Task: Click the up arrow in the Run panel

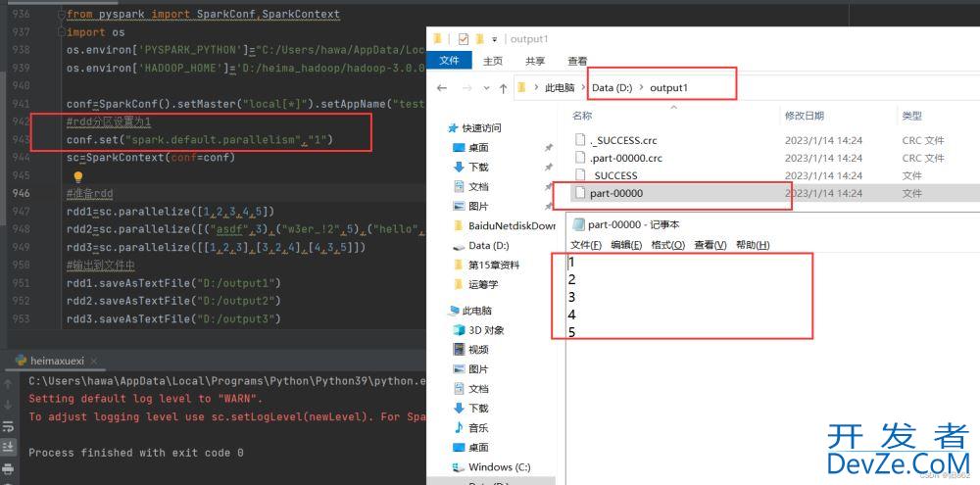Action: pyautogui.click(x=9, y=384)
